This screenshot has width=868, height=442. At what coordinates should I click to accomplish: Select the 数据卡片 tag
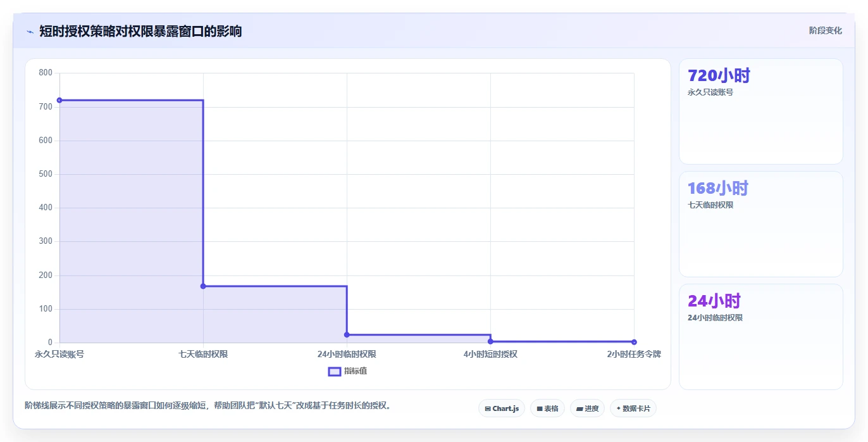[633, 408]
